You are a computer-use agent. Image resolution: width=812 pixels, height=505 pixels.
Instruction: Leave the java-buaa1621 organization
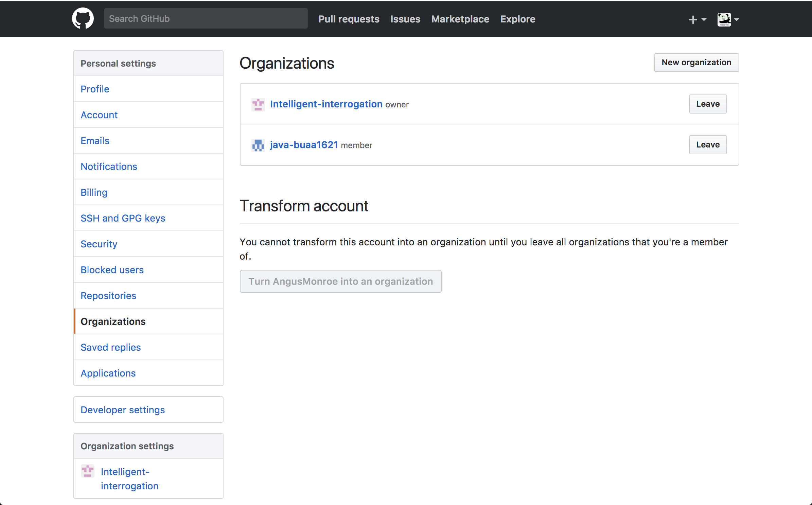click(708, 145)
